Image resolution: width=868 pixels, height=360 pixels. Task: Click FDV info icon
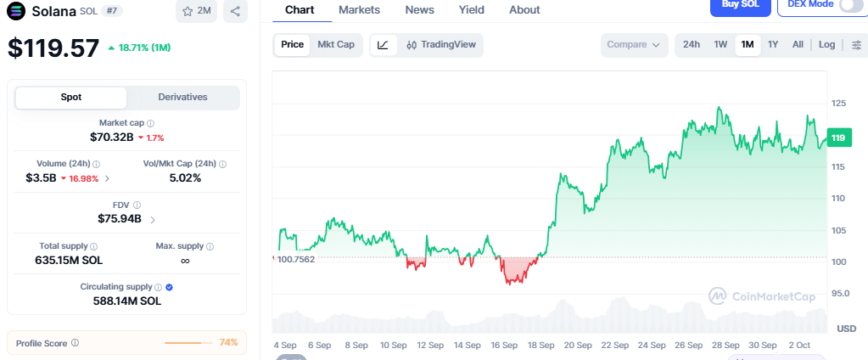(x=137, y=205)
